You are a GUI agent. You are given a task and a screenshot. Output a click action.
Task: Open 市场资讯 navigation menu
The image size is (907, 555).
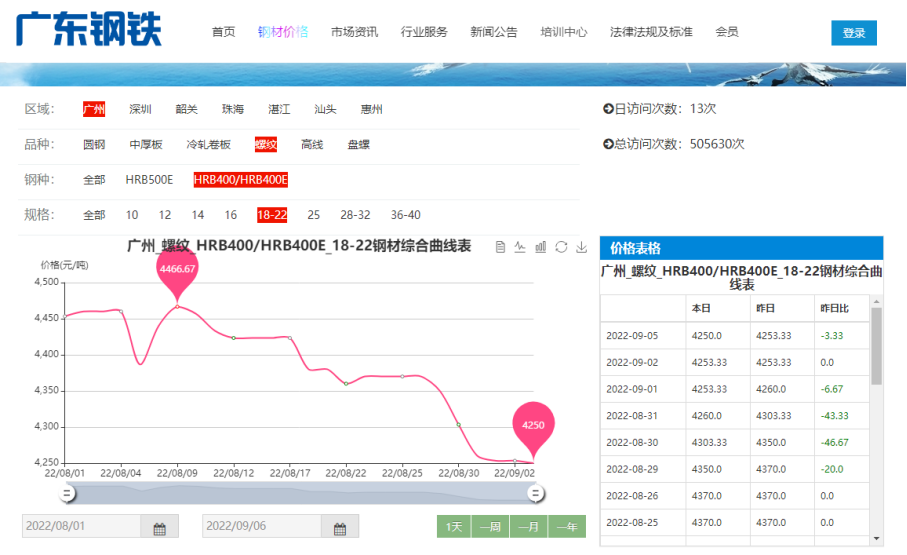pyautogui.click(x=354, y=32)
